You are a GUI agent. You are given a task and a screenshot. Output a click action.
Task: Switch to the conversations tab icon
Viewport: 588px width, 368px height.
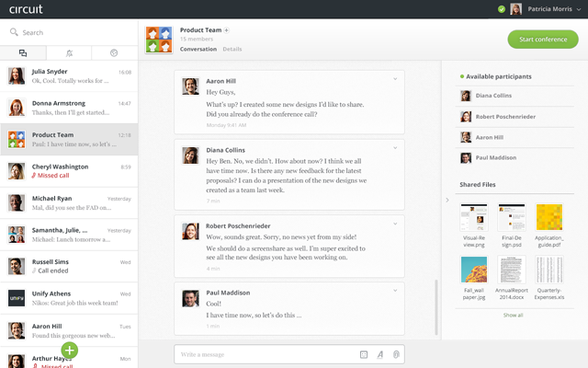pyautogui.click(x=23, y=53)
